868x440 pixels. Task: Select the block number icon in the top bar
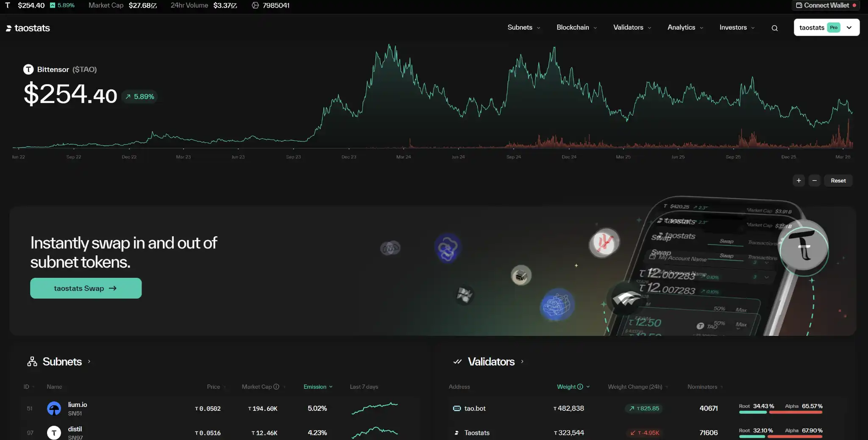256,5
